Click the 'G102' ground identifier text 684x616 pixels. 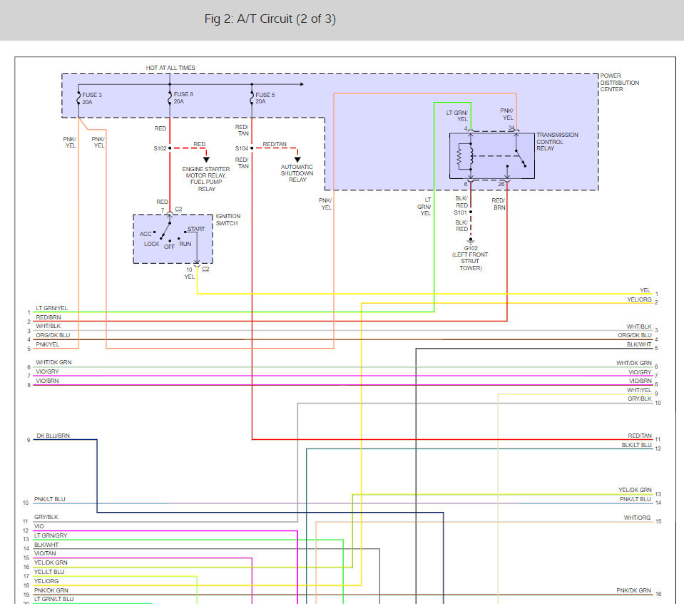pyautogui.click(x=471, y=248)
